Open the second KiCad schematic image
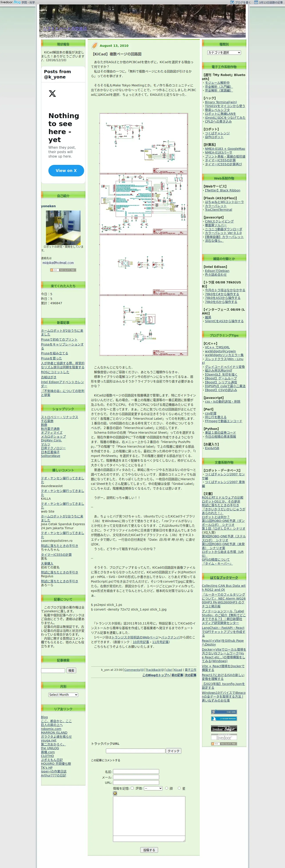 click(x=144, y=204)
